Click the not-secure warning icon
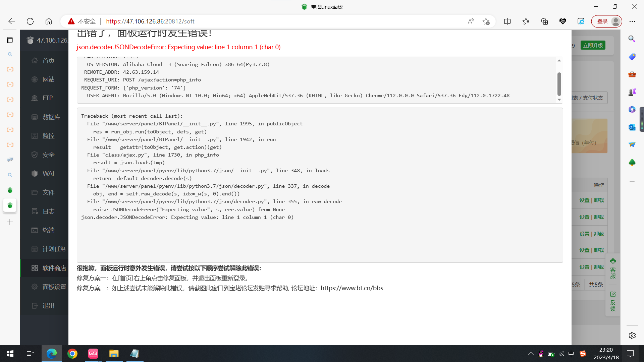Image resolution: width=644 pixels, height=362 pixels. coord(71,21)
